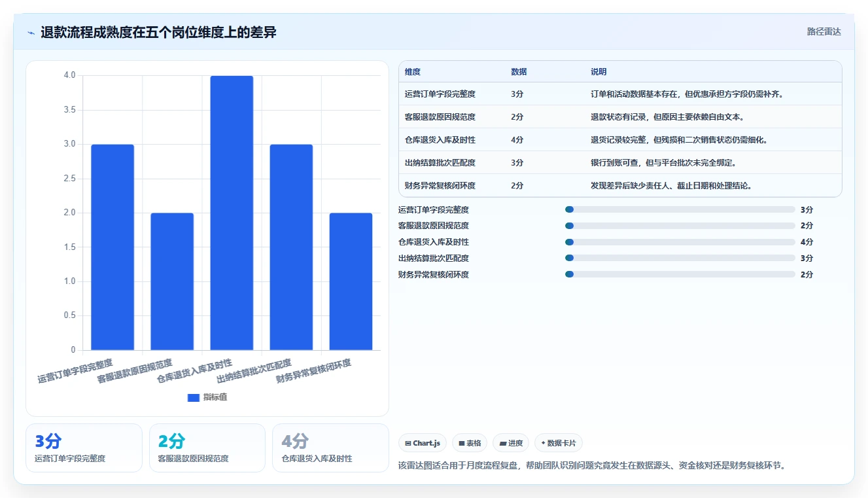Viewport: 868px width, 498px height.
Task: Select table row 出纳结算批次匹配度
Action: pyautogui.click(x=620, y=163)
